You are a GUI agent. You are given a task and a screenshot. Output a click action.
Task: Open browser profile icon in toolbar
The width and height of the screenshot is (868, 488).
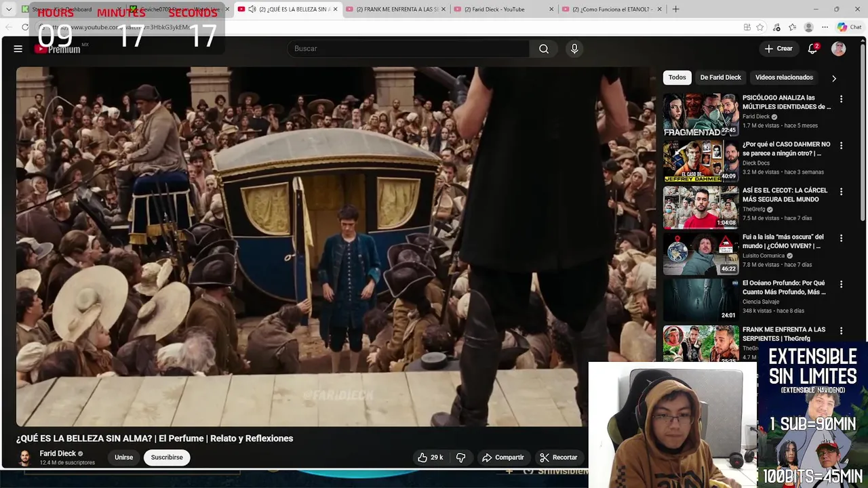(x=808, y=27)
